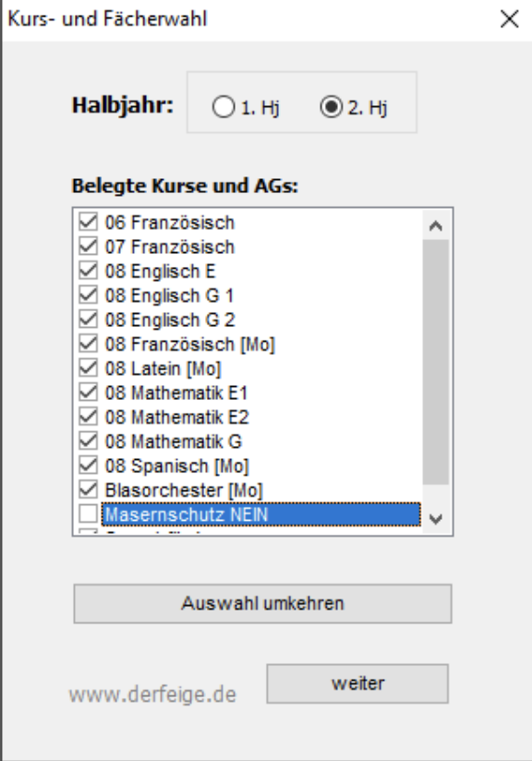
Task: Uncheck 08 Spanisch [Mo]
Action: click(x=89, y=465)
